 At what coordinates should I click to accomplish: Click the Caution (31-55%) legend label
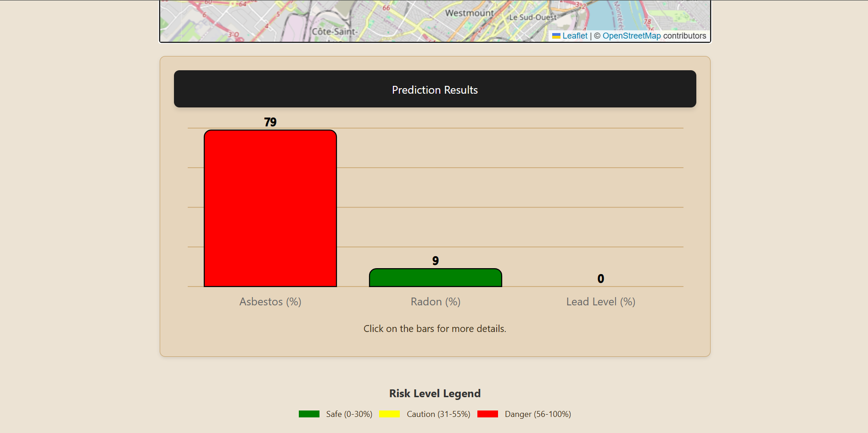tap(438, 414)
